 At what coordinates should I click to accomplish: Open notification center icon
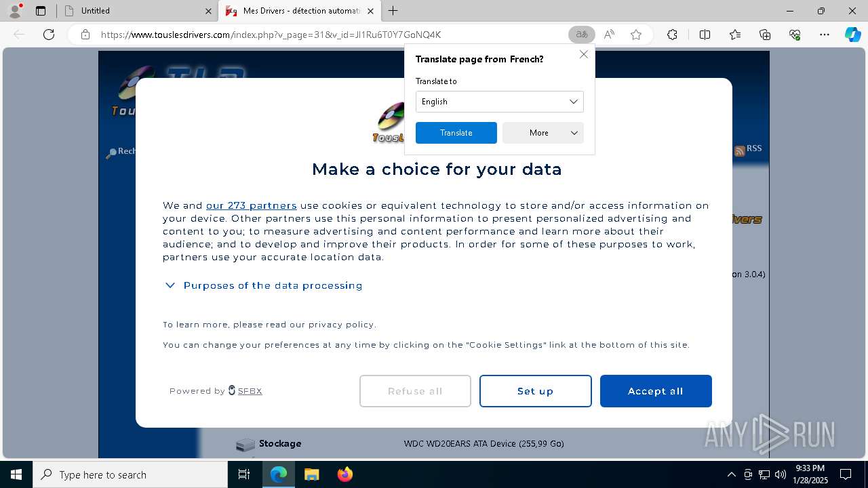tap(846, 474)
